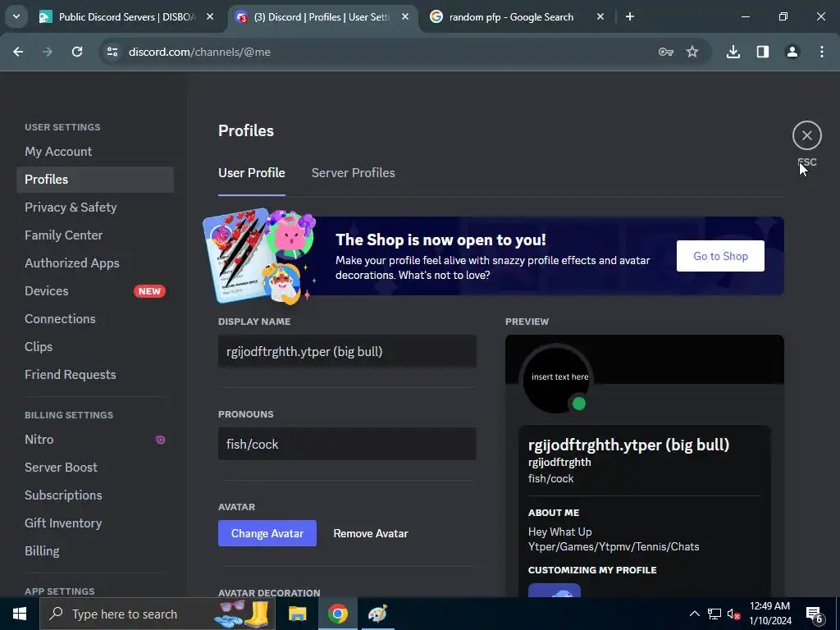The image size is (840, 630).
Task: Click the Pronouns input field
Action: [x=347, y=444]
